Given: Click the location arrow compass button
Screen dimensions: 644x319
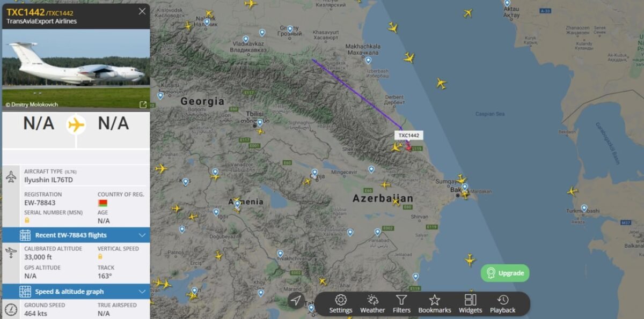Looking at the screenshot, I should pos(296,301).
